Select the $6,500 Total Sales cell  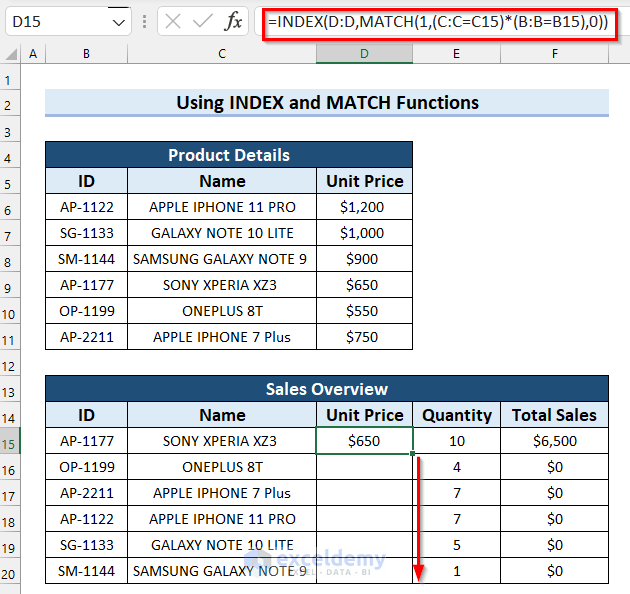tap(554, 441)
